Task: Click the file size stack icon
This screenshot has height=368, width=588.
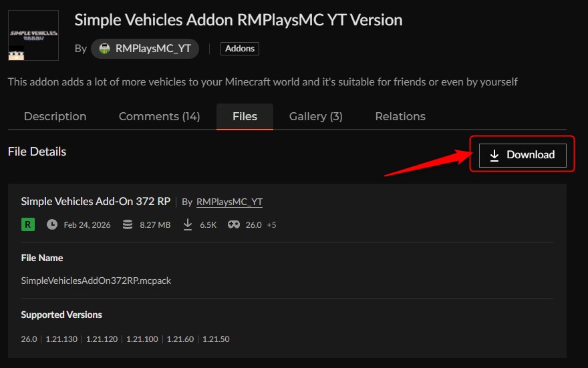Action: click(128, 224)
